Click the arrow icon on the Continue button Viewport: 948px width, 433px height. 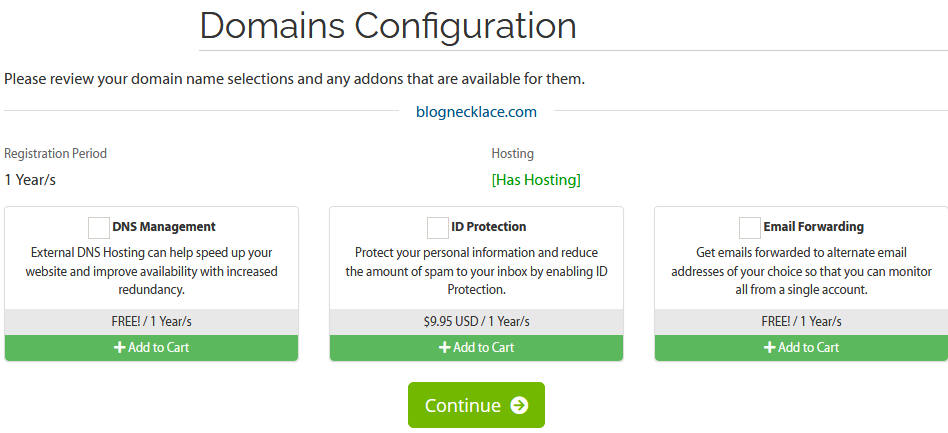[x=518, y=405]
